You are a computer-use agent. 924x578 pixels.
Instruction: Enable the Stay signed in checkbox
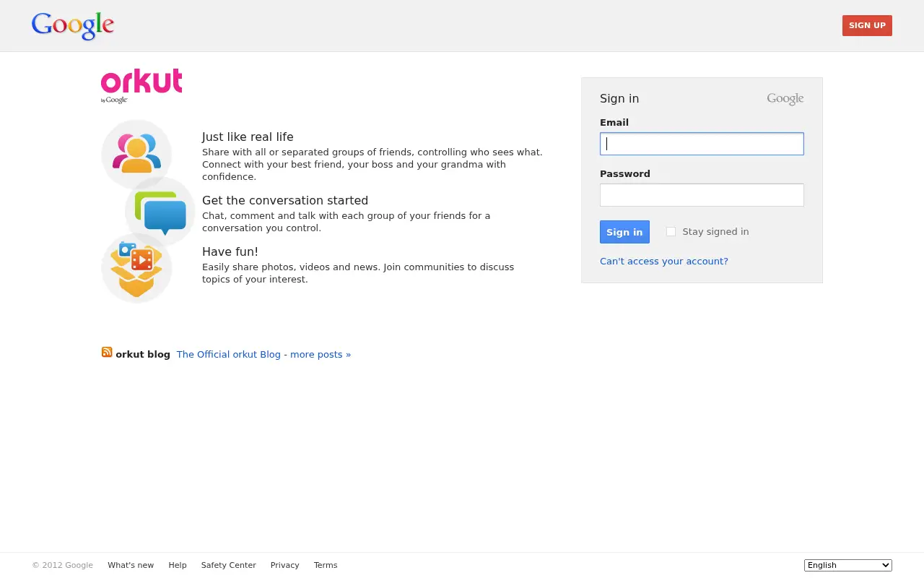(x=671, y=231)
